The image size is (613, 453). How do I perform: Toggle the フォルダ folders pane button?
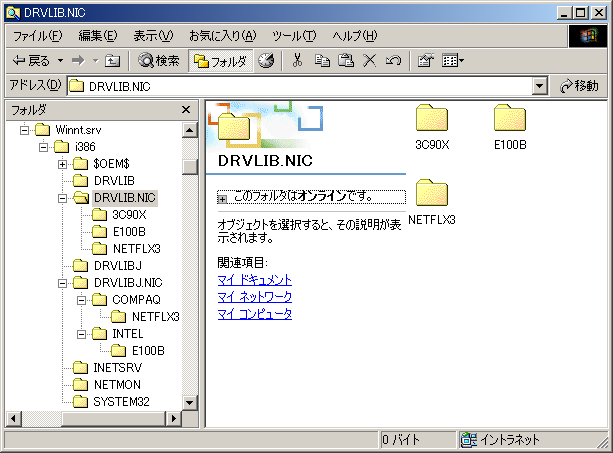pos(220,61)
